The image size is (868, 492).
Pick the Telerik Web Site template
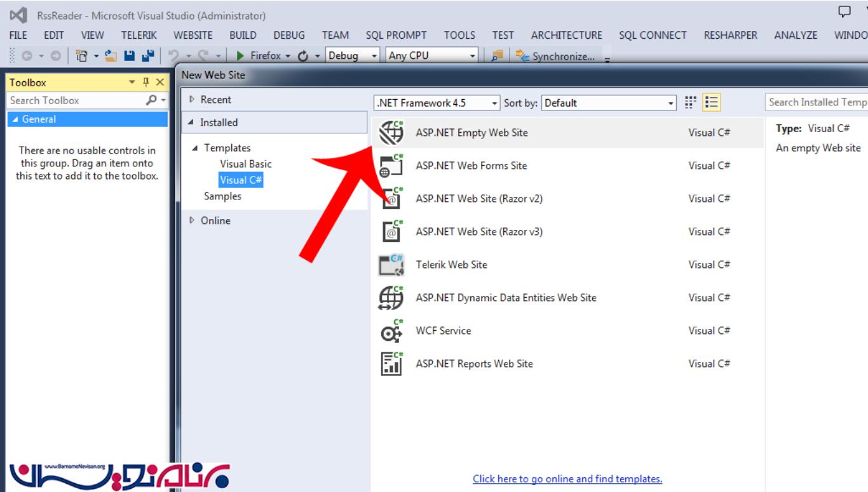click(x=451, y=265)
